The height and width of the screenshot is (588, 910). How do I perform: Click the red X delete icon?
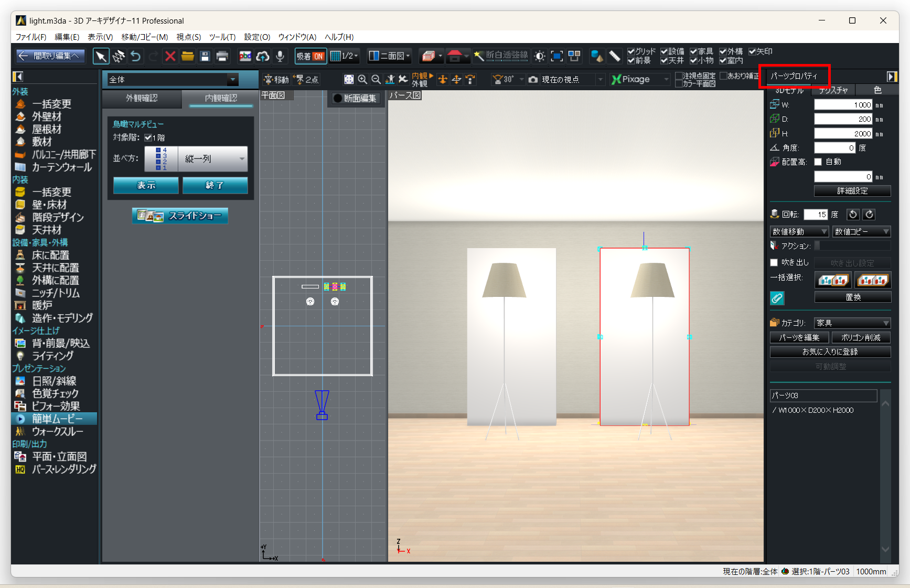point(170,56)
